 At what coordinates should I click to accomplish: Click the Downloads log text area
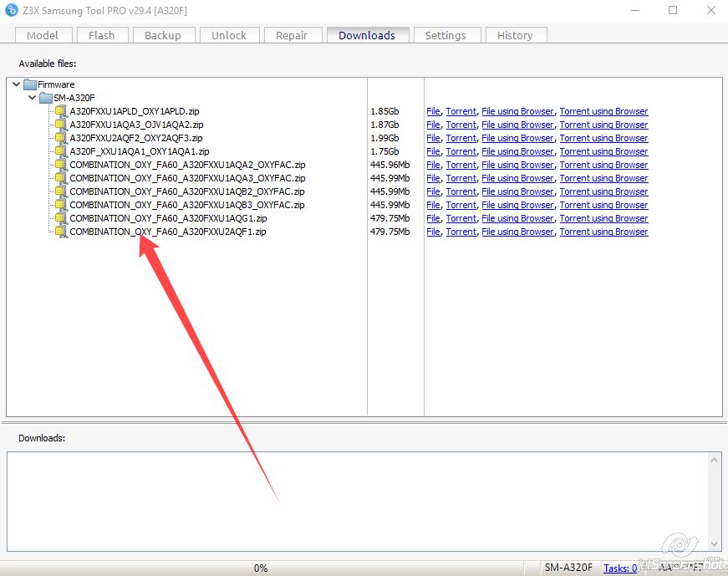358,502
